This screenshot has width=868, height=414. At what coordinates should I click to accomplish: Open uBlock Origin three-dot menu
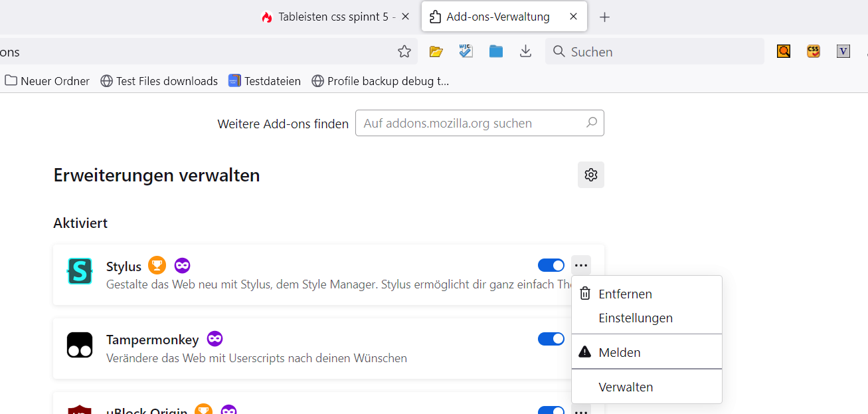(581, 411)
